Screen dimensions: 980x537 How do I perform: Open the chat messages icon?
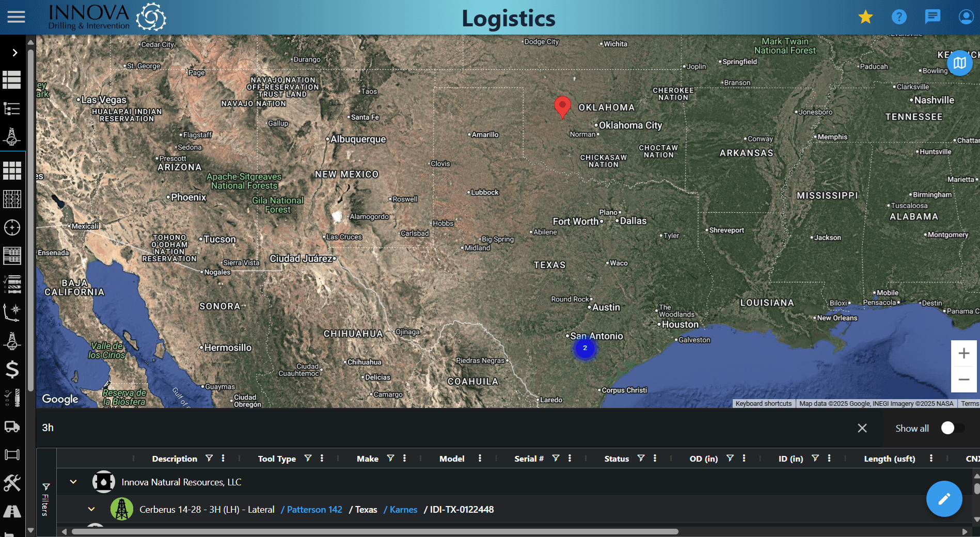[x=932, y=17]
